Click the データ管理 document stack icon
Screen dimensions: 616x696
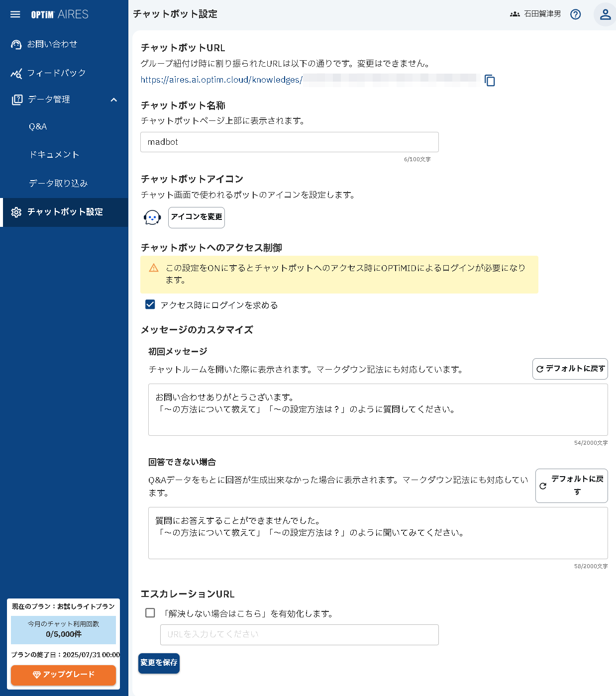point(15,99)
